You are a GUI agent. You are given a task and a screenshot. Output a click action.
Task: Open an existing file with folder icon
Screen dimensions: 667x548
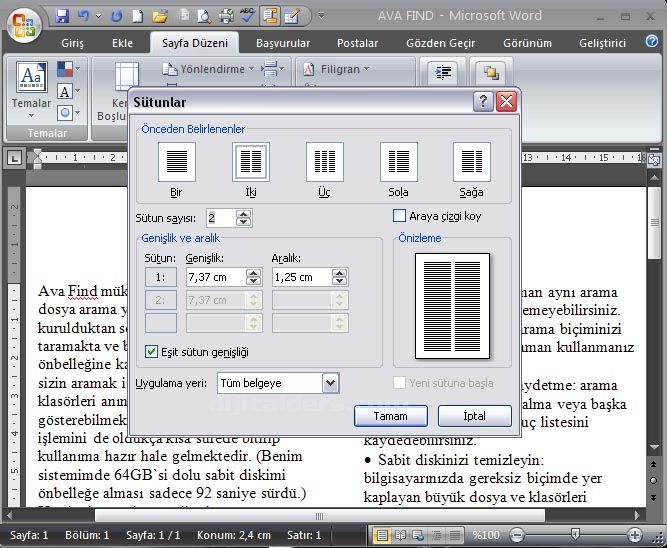click(160, 16)
